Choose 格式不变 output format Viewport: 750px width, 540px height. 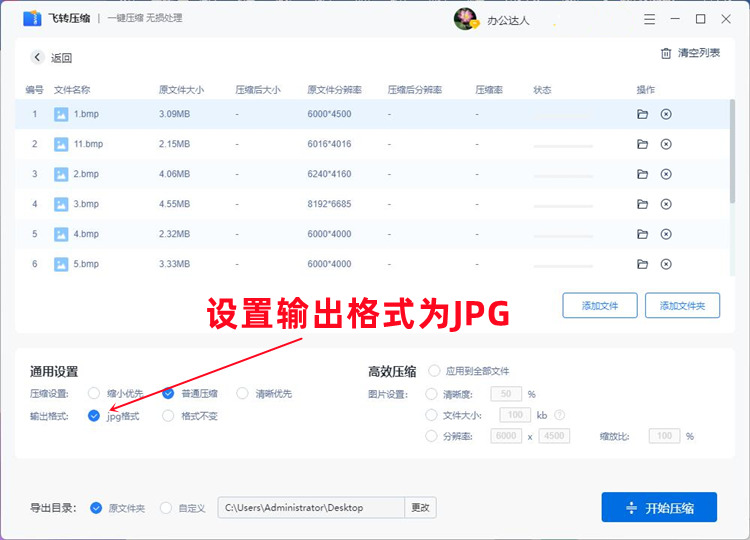[168, 416]
